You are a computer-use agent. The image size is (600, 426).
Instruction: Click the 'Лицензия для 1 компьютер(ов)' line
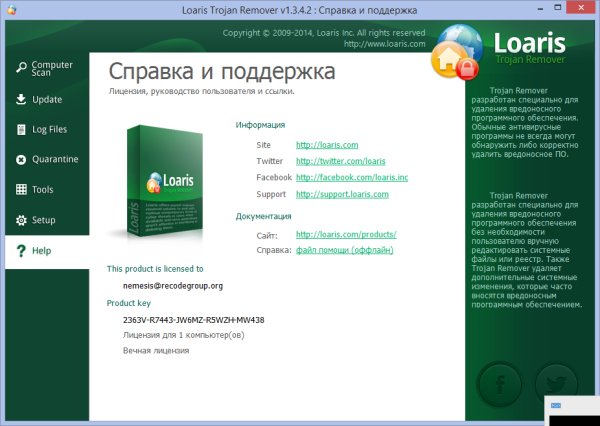(183, 335)
